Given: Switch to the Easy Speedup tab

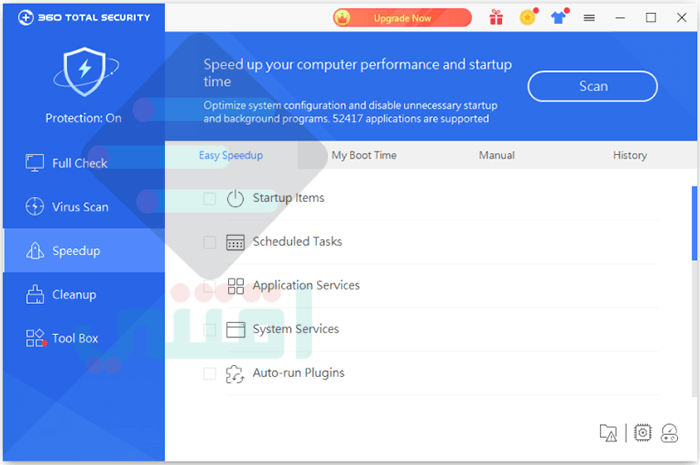Looking at the screenshot, I should pyautogui.click(x=231, y=155).
